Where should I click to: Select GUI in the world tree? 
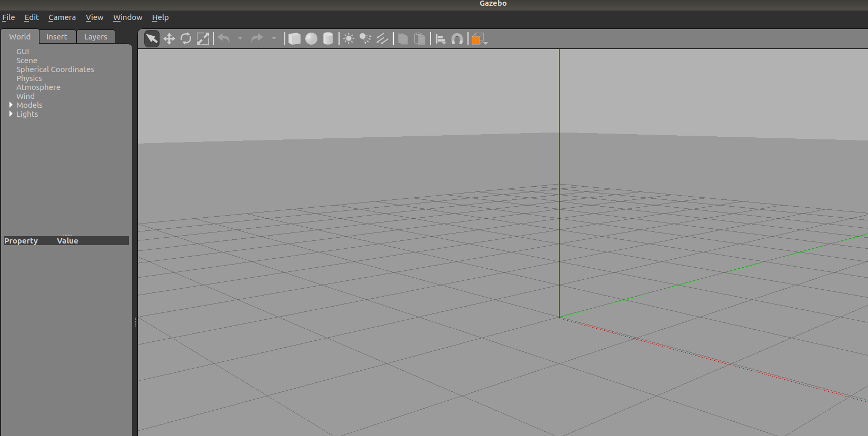point(23,52)
